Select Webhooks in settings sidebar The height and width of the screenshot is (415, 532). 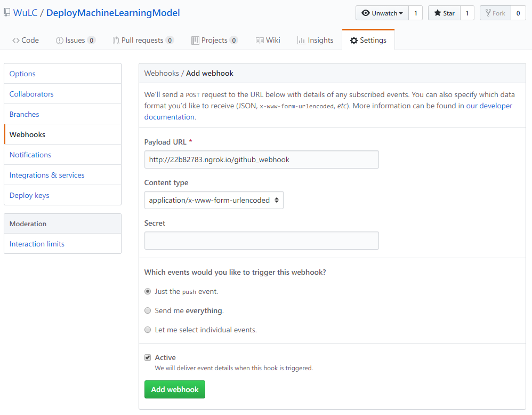(62, 134)
